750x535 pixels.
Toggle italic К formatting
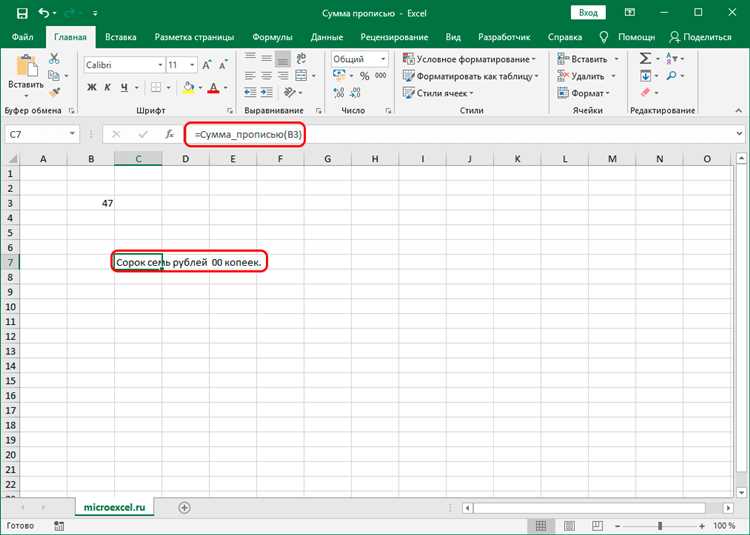[105, 88]
